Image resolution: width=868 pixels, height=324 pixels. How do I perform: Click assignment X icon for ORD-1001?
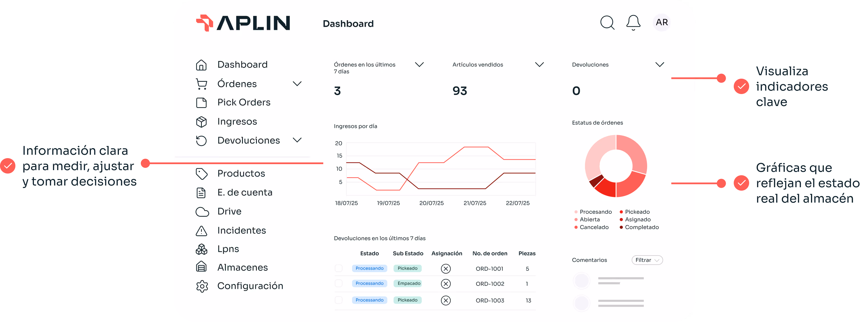(446, 269)
